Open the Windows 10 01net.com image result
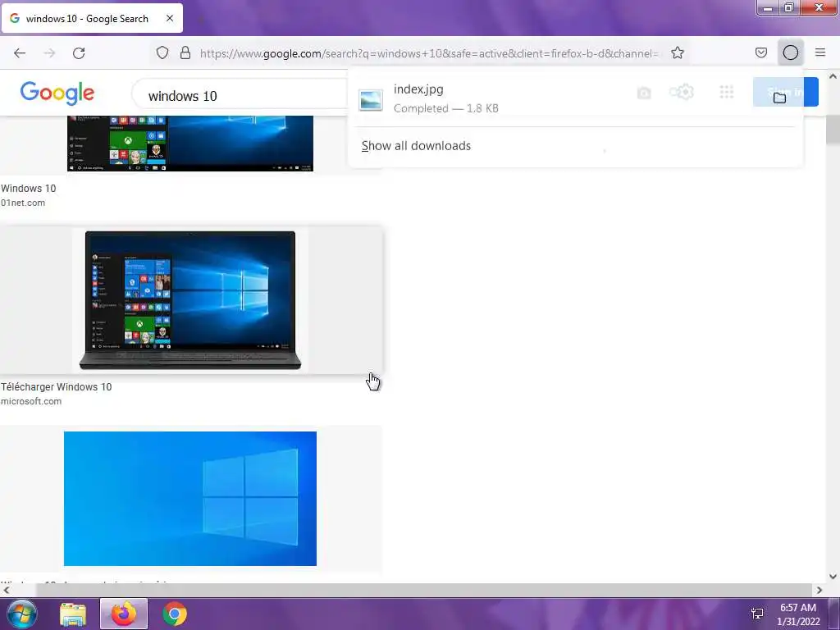Screen dimensions: 840x630 (190, 144)
